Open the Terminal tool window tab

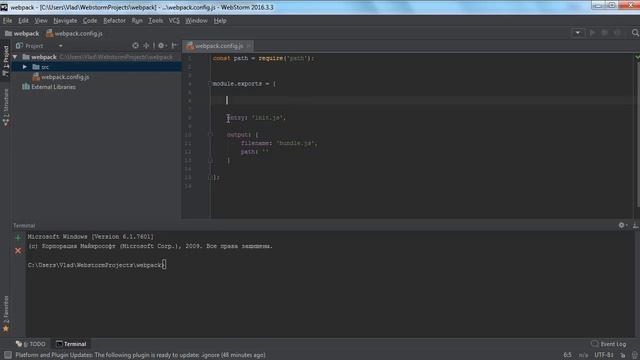(x=71, y=344)
